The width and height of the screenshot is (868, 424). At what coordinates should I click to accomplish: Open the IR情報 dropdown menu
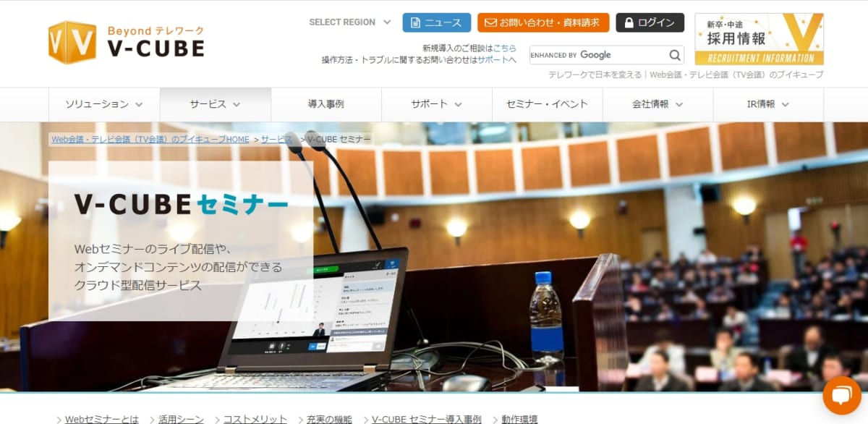click(x=767, y=104)
